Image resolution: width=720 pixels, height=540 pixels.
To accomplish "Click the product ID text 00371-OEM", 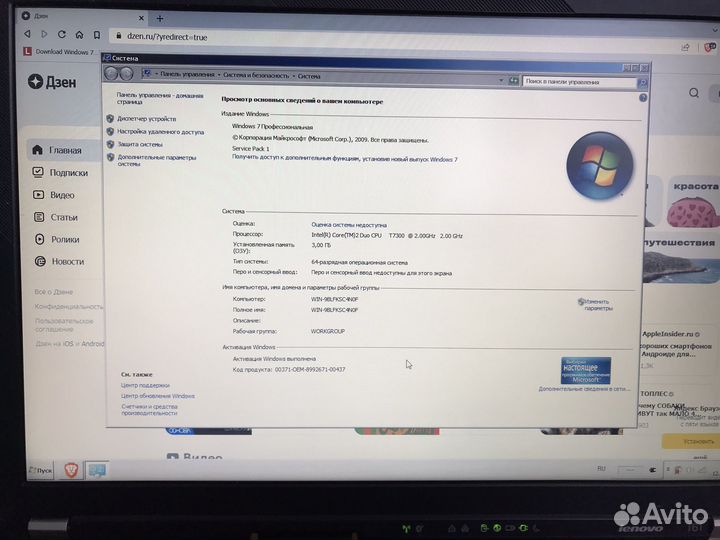I will tap(310, 369).
